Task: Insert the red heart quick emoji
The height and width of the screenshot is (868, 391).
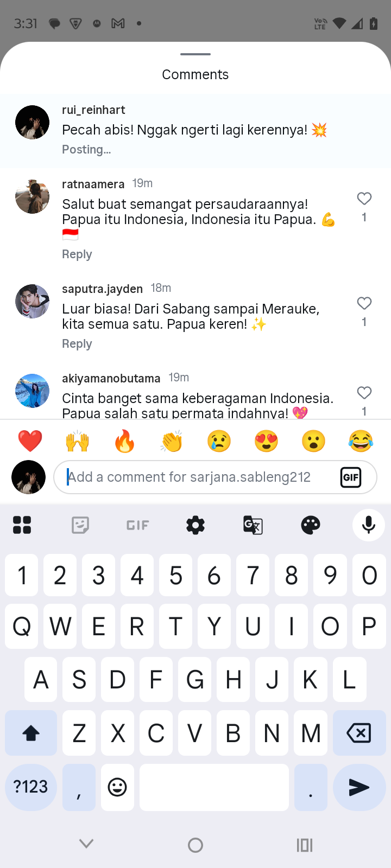Action: point(30,441)
